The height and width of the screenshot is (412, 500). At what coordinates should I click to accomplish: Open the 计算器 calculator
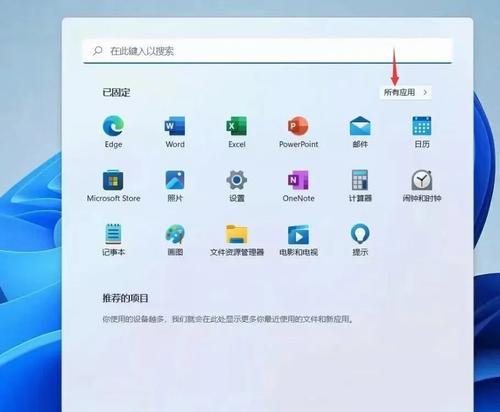tap(360, 185)
